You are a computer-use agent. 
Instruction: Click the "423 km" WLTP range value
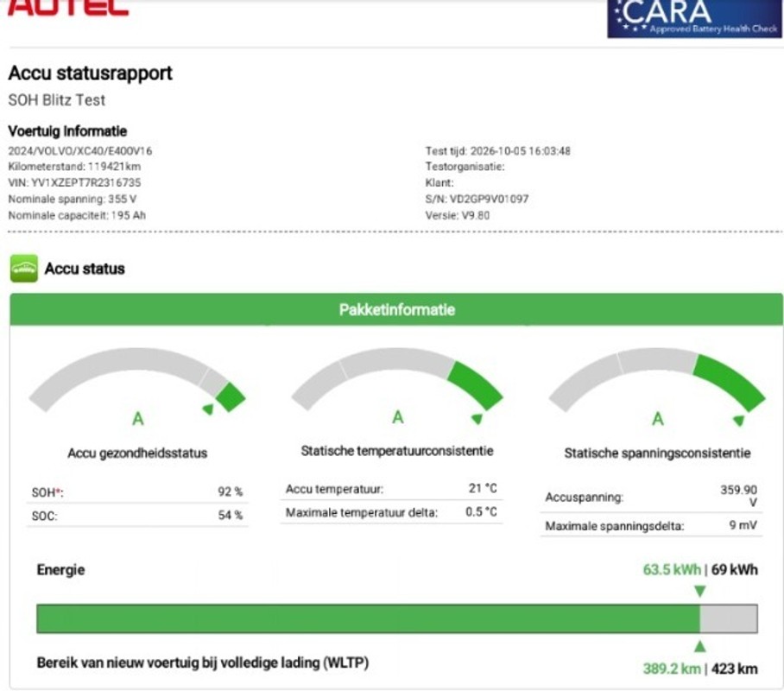(x=735, y=669)
